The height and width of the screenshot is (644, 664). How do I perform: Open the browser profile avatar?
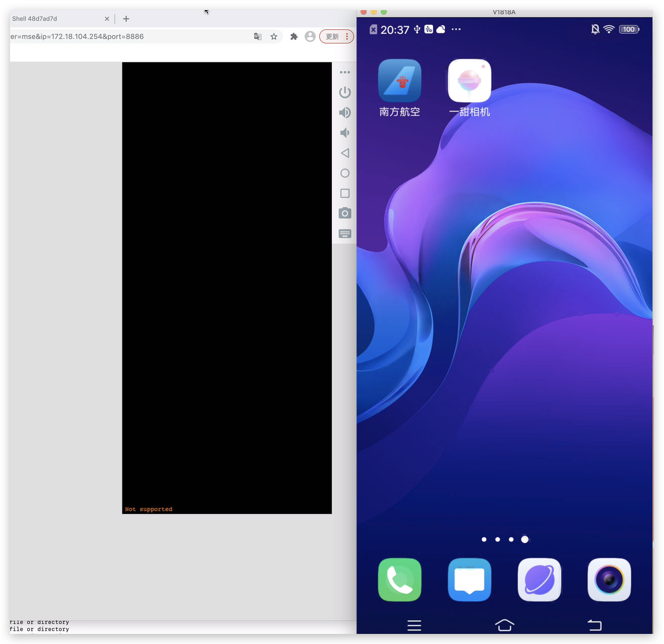pyautogui.click(x=310, y=36)
